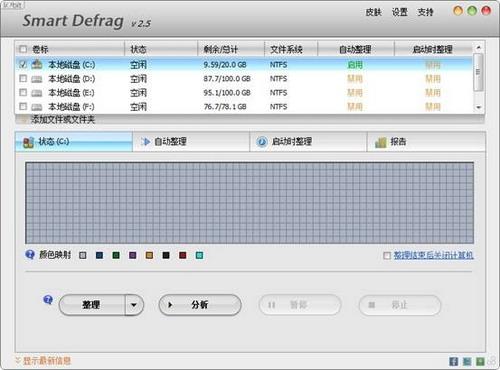This screenshot has height=370, width=500.
Task: Expand the 整理 button dropdown arrow
Action: pyautogui.click(x=134, y=305)
